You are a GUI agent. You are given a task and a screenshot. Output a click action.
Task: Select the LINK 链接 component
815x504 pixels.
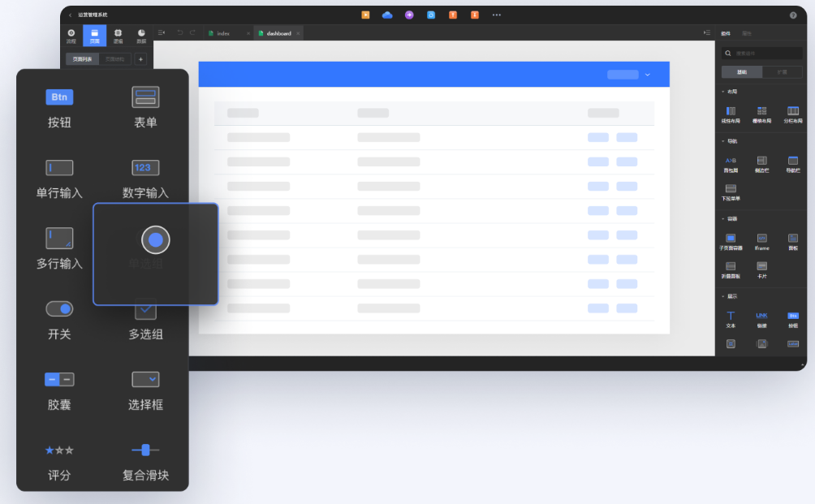tap(762, 320)
